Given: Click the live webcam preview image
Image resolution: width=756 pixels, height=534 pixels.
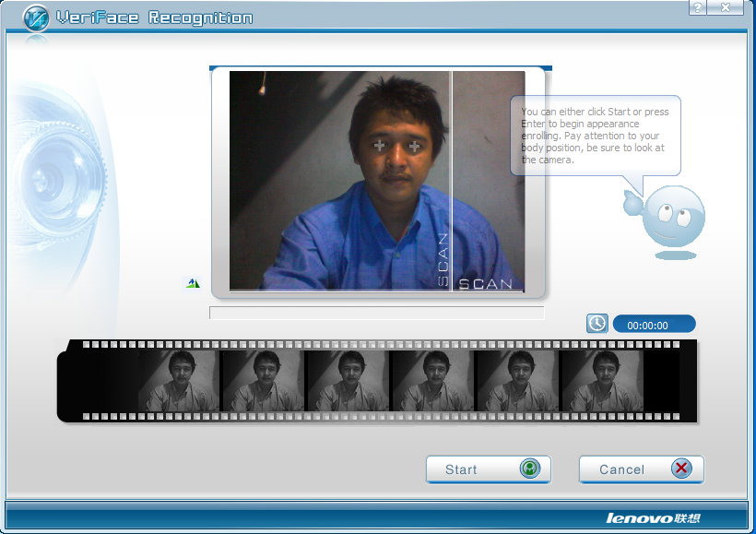Looking at the screenshot, I should [x=377, y=181].
